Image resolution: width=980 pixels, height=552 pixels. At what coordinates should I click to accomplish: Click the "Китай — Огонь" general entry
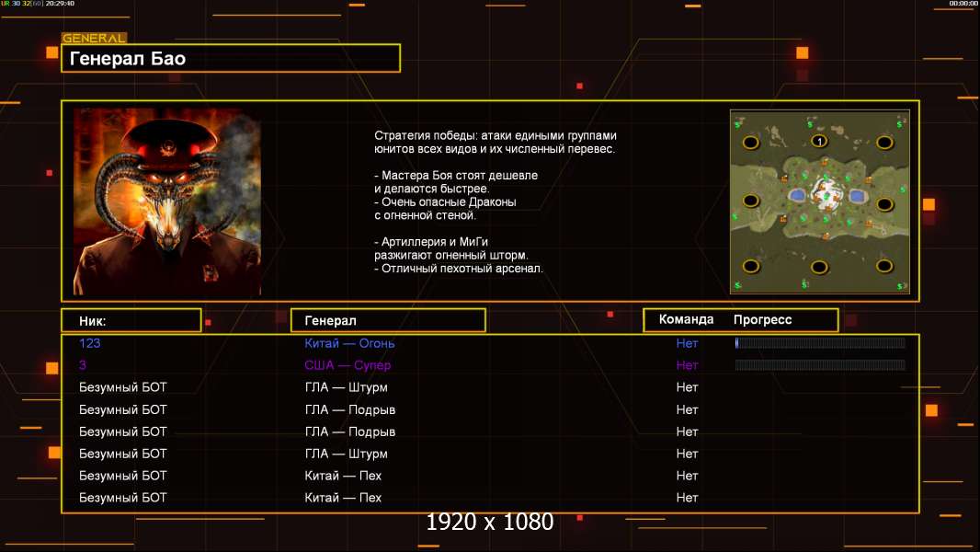pyautogui.click(x=349, y=342)
